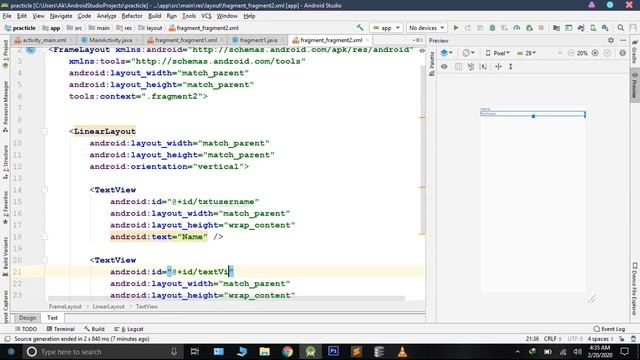Open the Build menu
640x360 pixels.
point(154,16)
